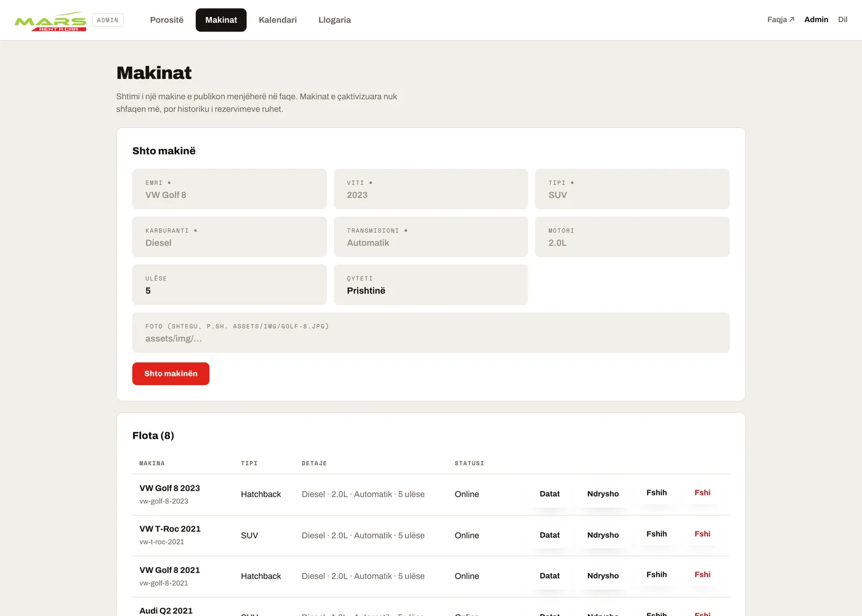Click the MAKINA column header

(x=152, y=463)
